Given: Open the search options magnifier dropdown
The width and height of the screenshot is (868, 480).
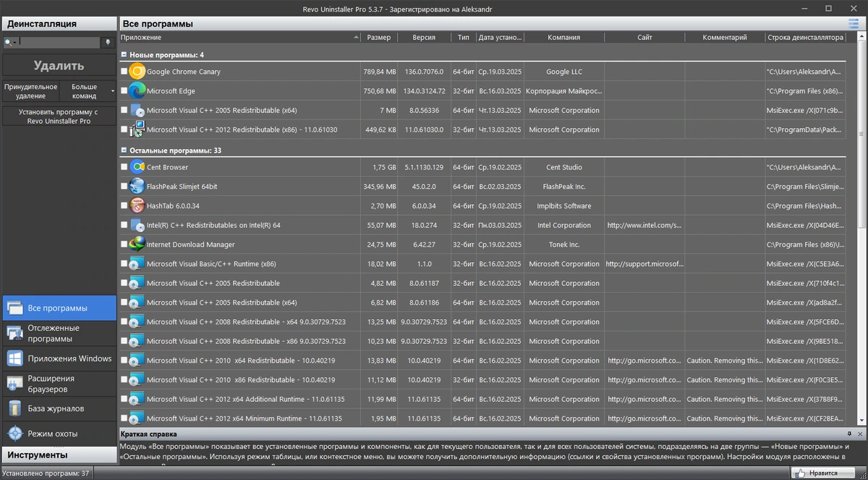Looking at the screenshot, I should (x=10, y=43).
